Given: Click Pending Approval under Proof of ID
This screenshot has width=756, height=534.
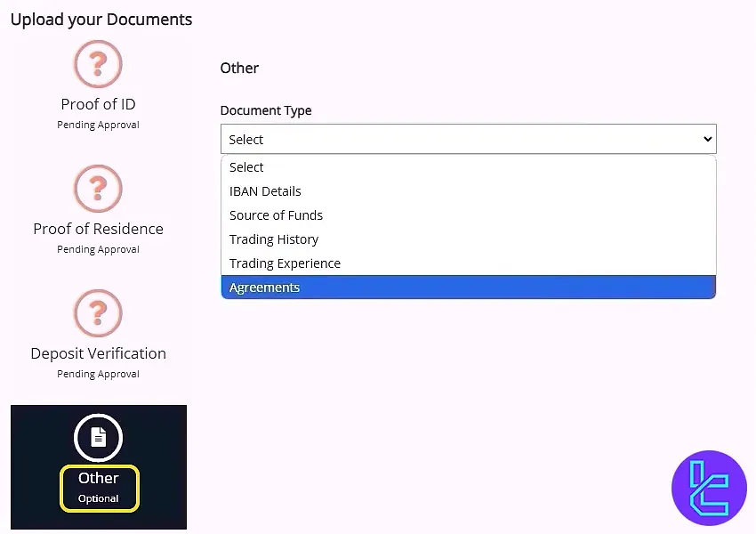Looking at the screenshot, I should point(98,124).
